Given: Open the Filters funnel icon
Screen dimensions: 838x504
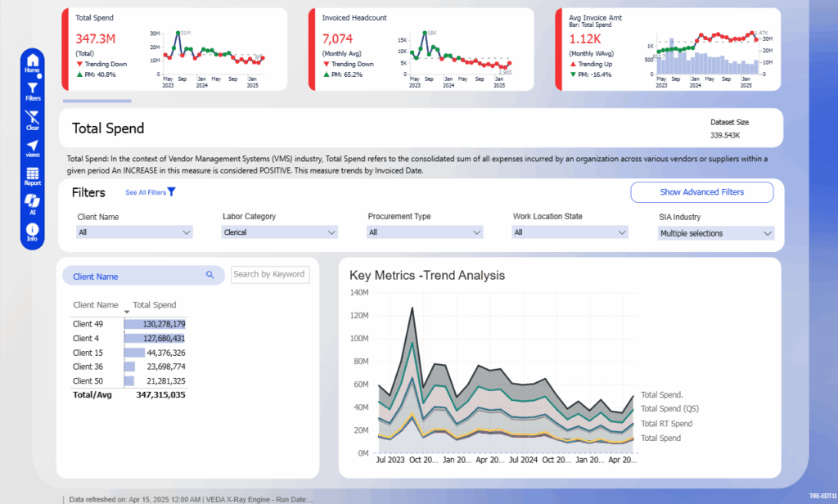Looking at the screenshot, I should 32,90.
